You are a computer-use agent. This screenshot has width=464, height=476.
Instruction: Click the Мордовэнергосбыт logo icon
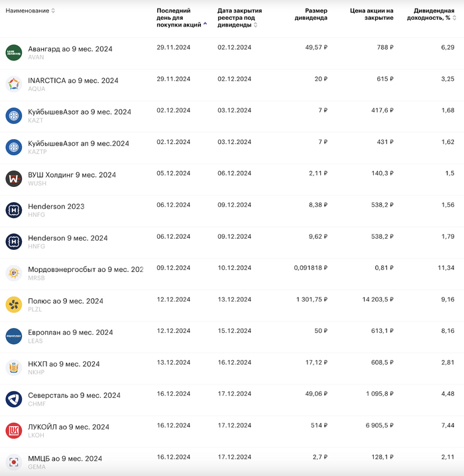pyautogui.click(x=14, y=273)
